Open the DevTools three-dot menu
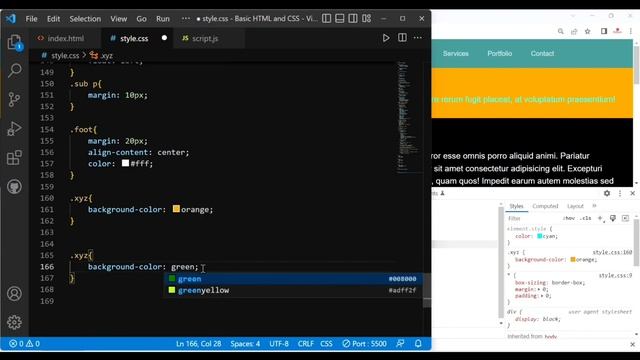 (x=620, y=193)
